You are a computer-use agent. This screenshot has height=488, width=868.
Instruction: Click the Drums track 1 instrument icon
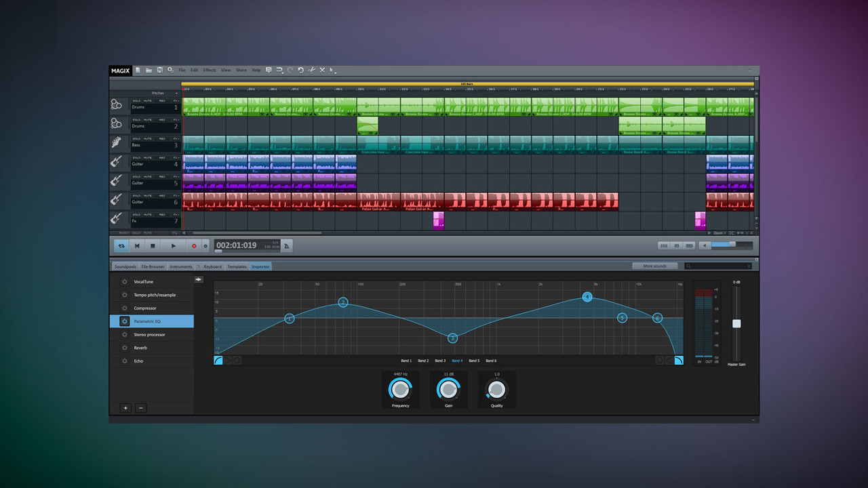tap(117, 104)
